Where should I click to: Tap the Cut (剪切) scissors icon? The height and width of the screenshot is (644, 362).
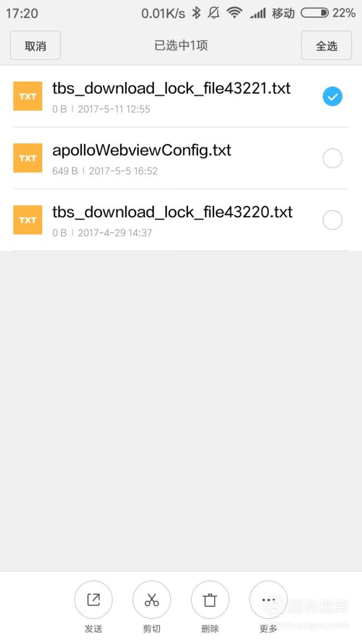click(151, 599)
